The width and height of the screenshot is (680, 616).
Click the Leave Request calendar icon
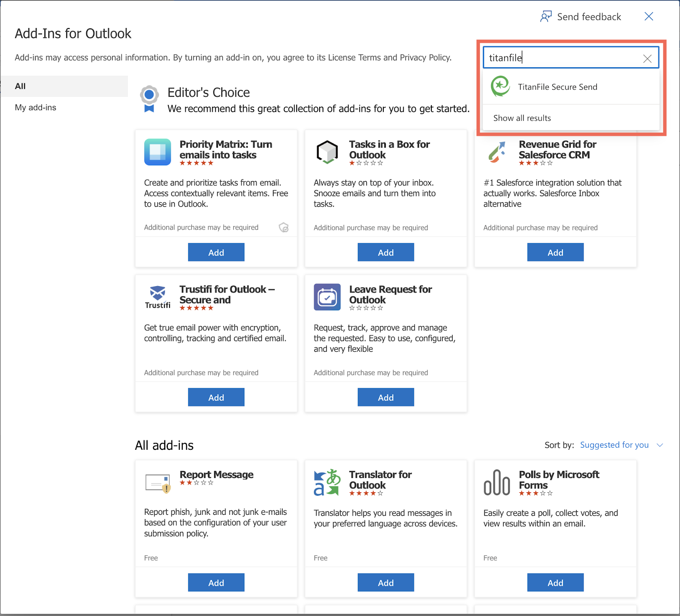tap(327, 297)
